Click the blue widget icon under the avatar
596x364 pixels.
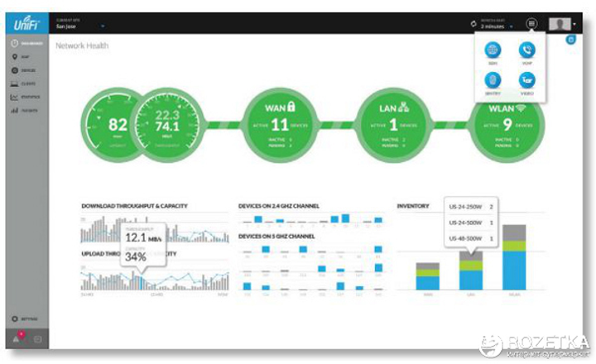(x=571, y=40)
